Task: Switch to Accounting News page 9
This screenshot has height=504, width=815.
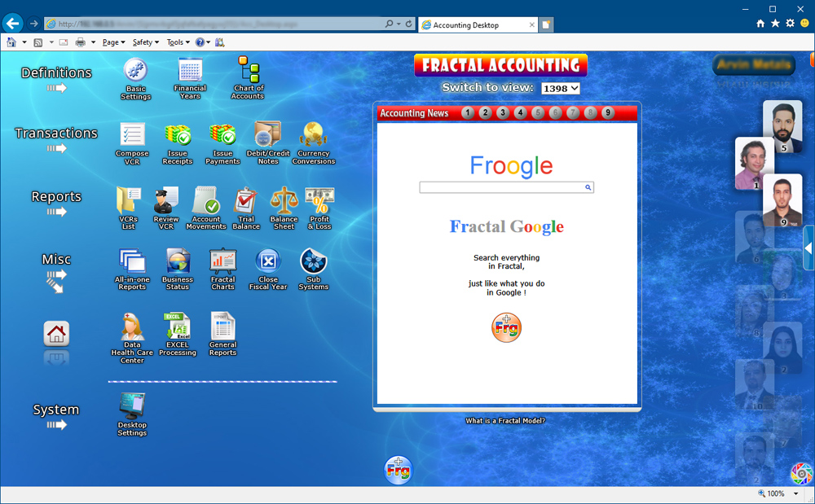Action: 607,112
